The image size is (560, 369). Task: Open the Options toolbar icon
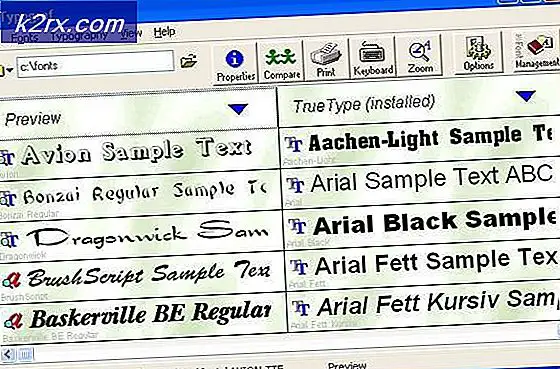(x=478, y=53)
